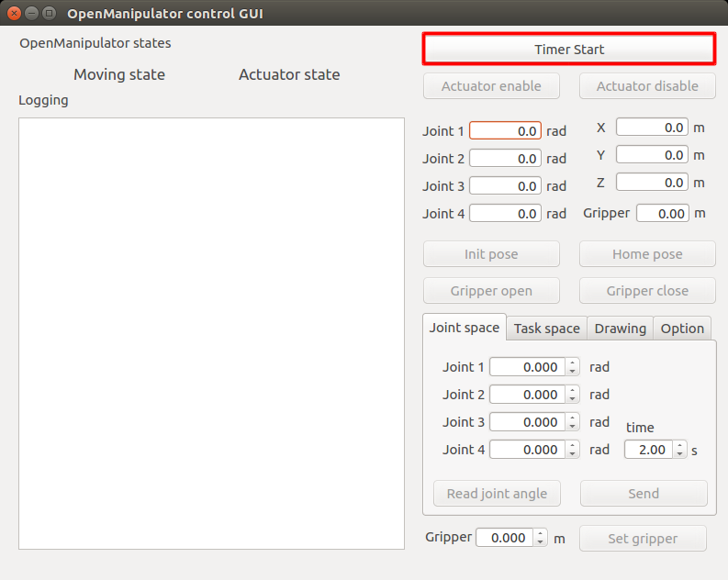Decrease bottom Gripper value with down arrow

click(541, 542)
